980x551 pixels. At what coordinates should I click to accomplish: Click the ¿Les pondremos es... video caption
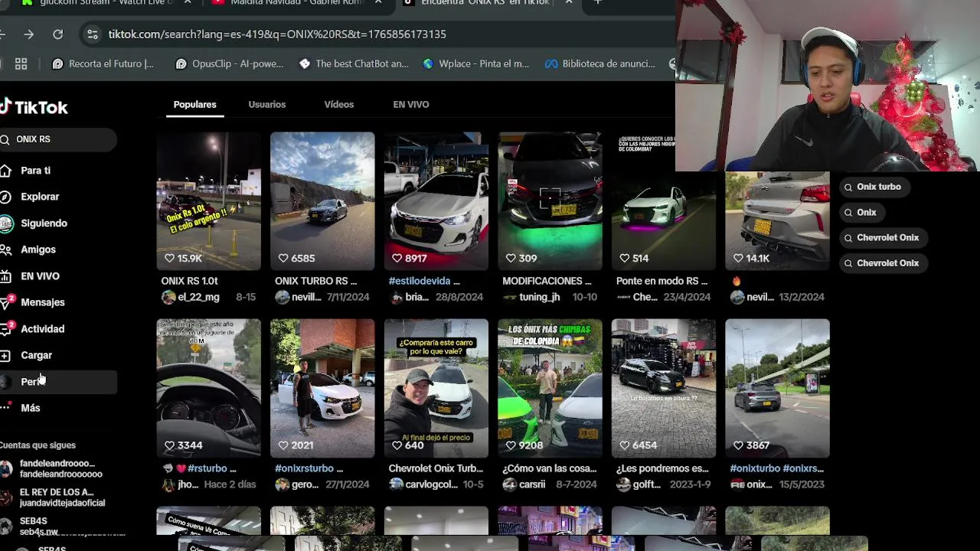click(662, 468)
